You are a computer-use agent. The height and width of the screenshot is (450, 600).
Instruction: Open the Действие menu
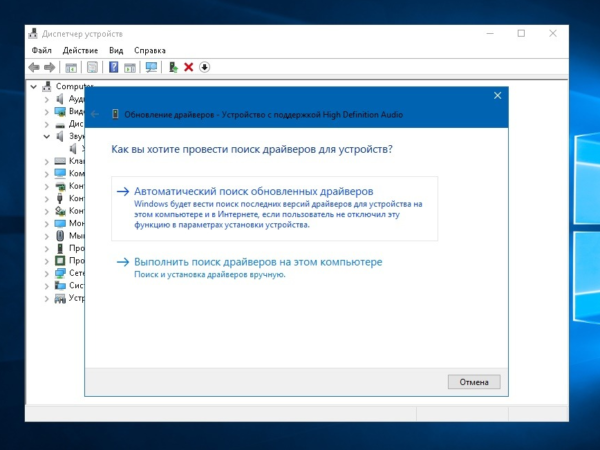click(x=80, y=49)
